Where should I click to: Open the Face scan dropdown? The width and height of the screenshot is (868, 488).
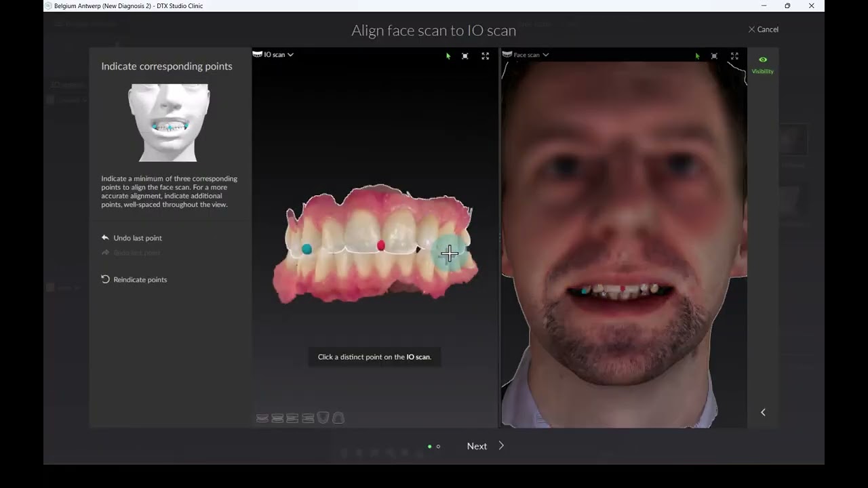pos(526,55)
